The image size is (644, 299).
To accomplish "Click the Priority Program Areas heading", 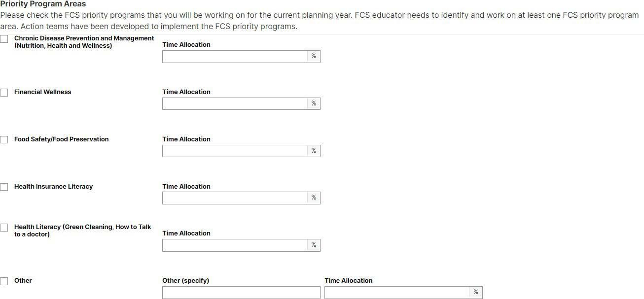I will point(44,4).
